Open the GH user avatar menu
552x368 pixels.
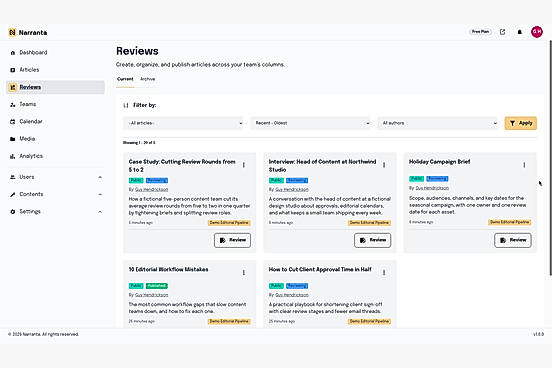coord(537,32)
